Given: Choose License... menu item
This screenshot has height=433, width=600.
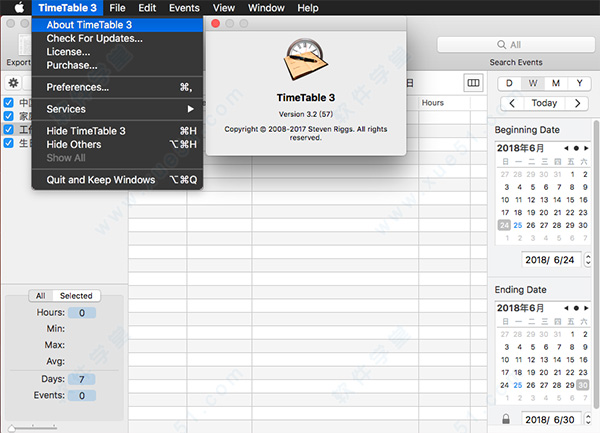Looking at the screenshot, I should 117,52.
